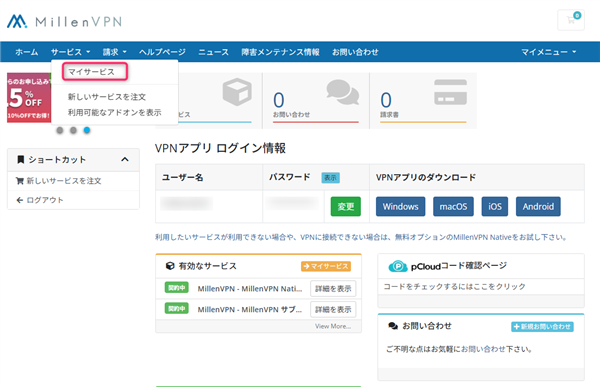Click the pCloud logo icon
Viewport: 600px width, 387px height.
(x=398, y=266)
